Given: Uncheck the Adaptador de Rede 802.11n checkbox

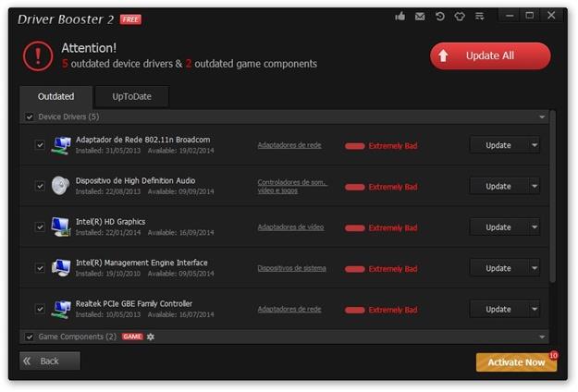Looking at the screenshot, I should click(x=40, y=145).
